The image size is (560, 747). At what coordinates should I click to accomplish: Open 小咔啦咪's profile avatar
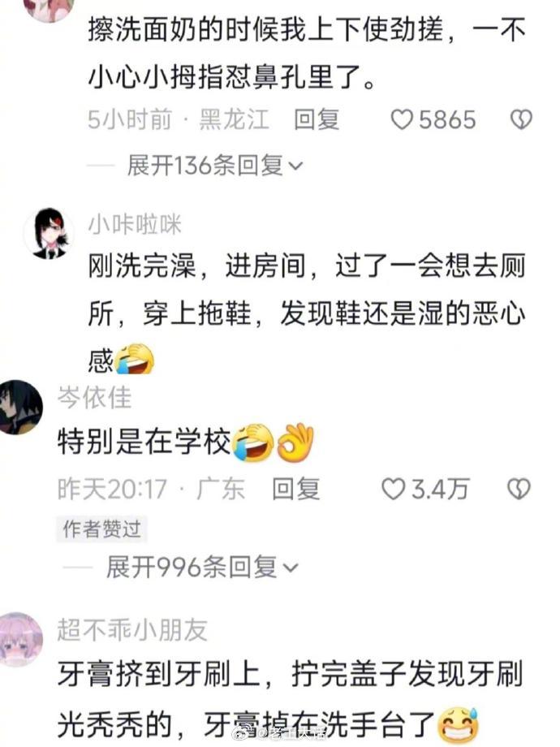click(x=49, y=233)
